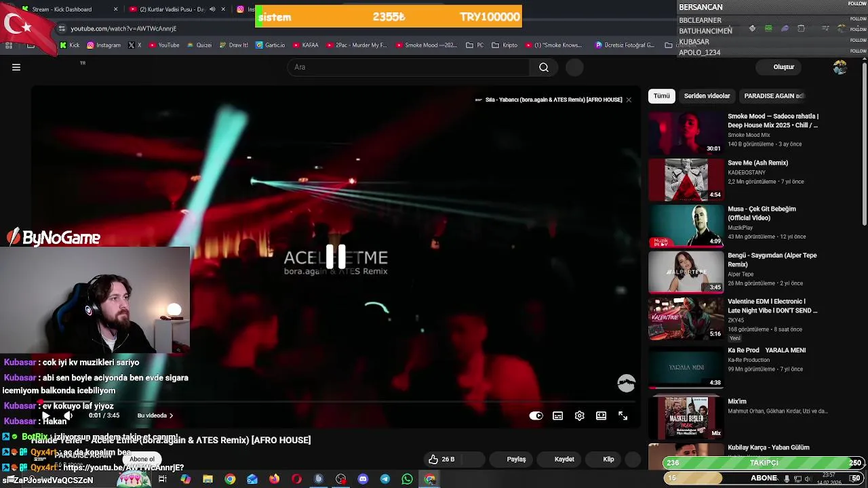
Task: Open Discord from the taskbar
Action: 363,479
